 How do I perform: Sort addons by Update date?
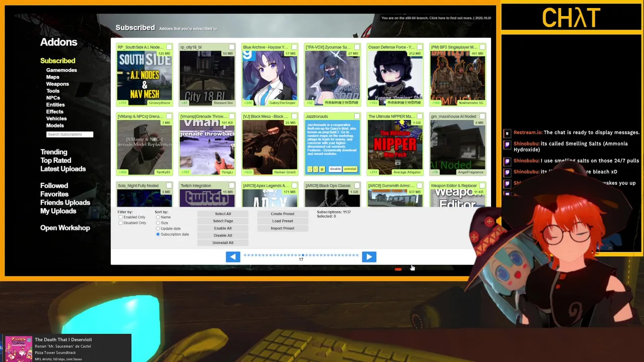pos(158,229)
